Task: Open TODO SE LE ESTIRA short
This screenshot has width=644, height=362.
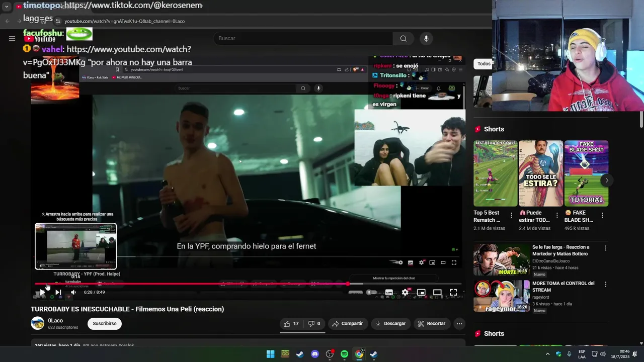Action: [x=541, y=173]
